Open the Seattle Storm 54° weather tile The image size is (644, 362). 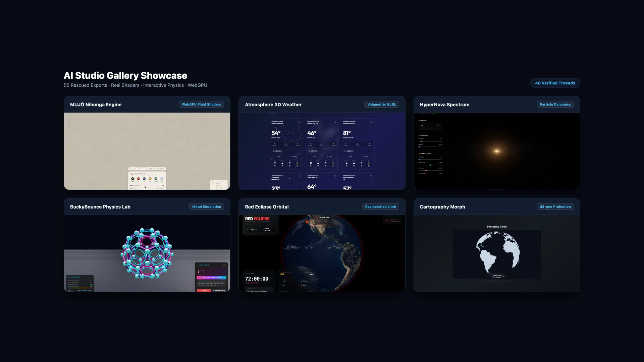[x=286, y=144]
